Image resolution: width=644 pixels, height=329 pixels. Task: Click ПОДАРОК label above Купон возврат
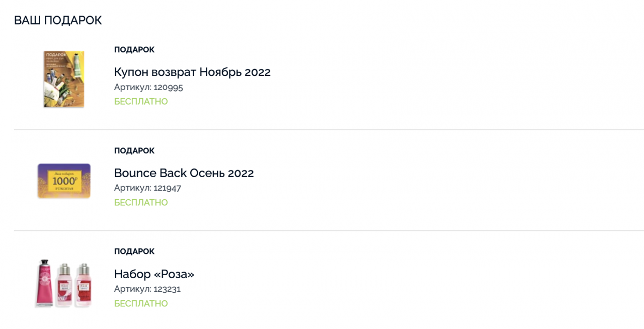134,50
